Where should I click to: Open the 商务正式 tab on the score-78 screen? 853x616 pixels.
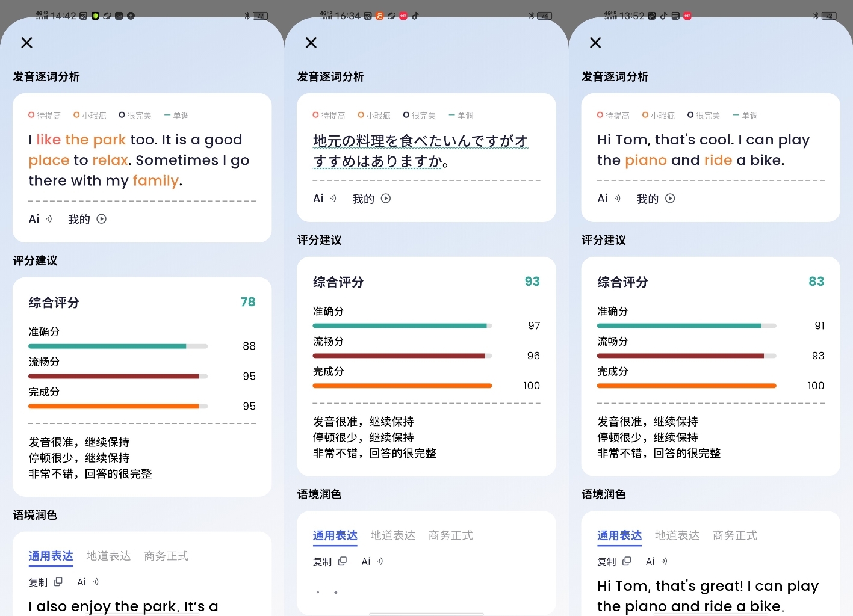[166, 556]
